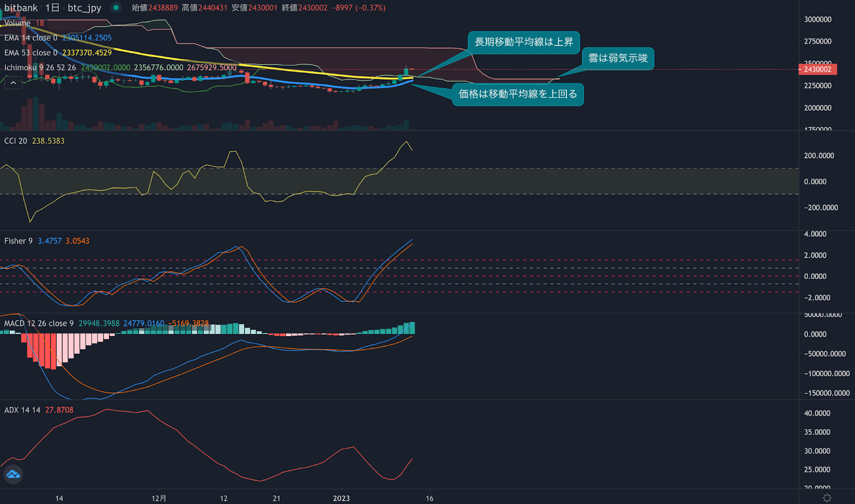Click the green market status dot
The image size is (855, 504).
click(x=116, y=8)
